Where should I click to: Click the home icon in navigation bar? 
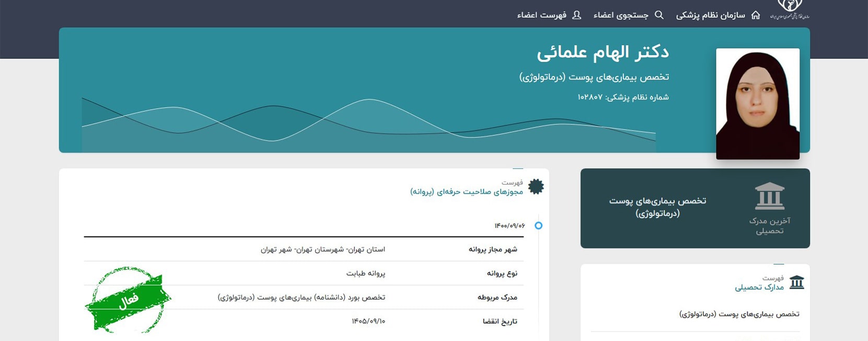[755, 15]
